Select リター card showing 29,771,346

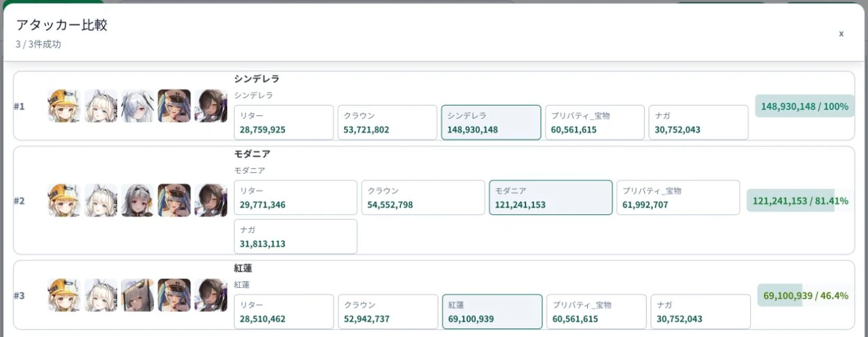(295, 197)
